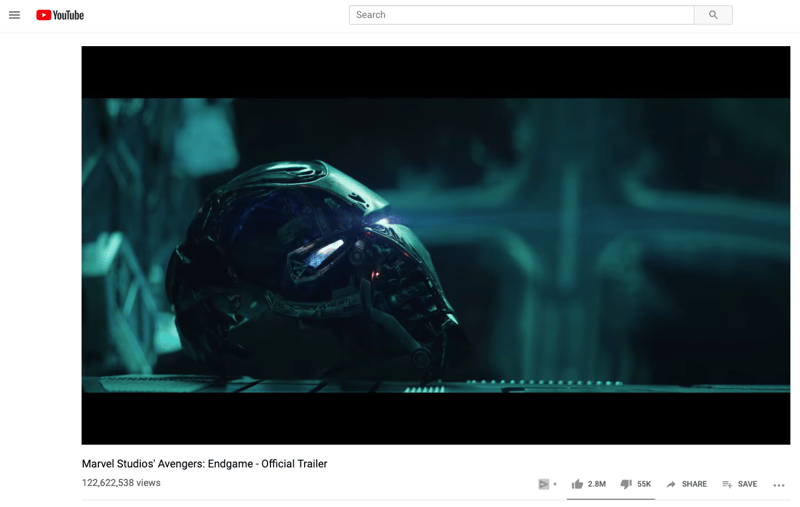Open the three-dot more actions menu
The height and width of the screenshot is (507, 800).
click(x=779, y=485)
